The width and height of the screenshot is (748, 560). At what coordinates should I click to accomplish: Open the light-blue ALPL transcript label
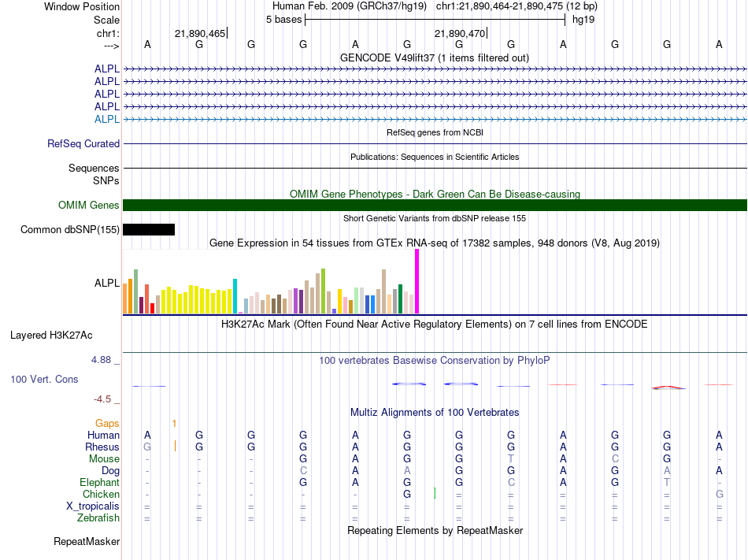tap(107, 119)
